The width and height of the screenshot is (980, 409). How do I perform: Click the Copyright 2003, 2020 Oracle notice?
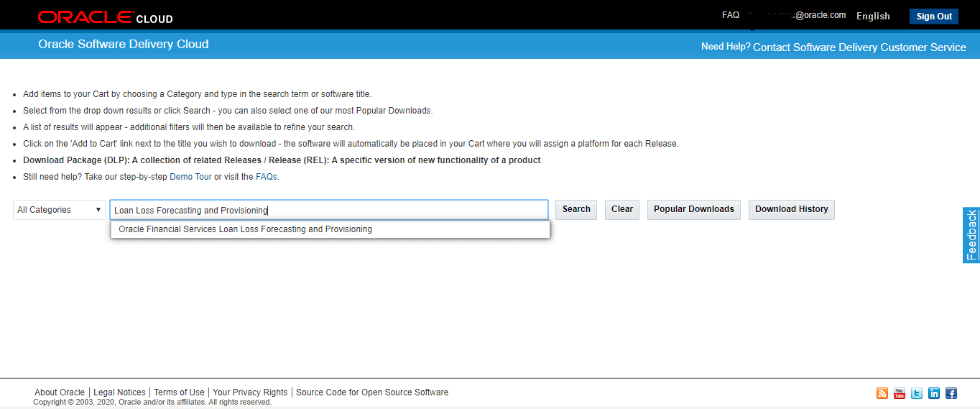152,403
